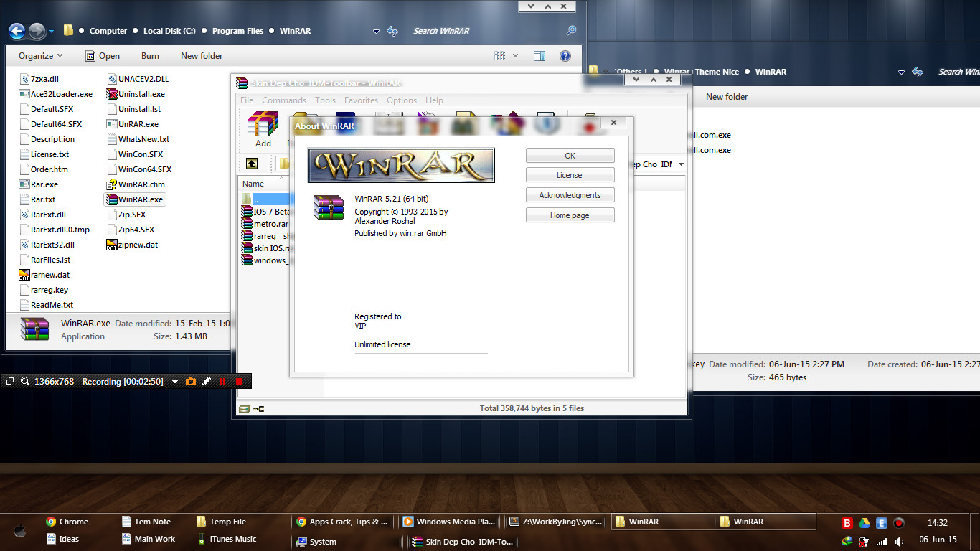Viewport: 980px width, 551px height.
Task: Click Burn in the Explorer toolbar
Action: [x=150, y=56]
